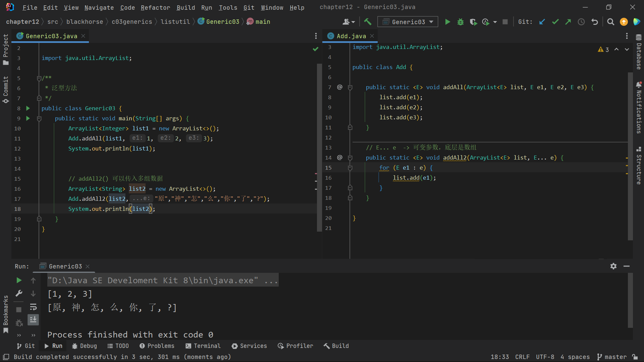
Task: Open the Services tool window button
Action: [249, 346]
